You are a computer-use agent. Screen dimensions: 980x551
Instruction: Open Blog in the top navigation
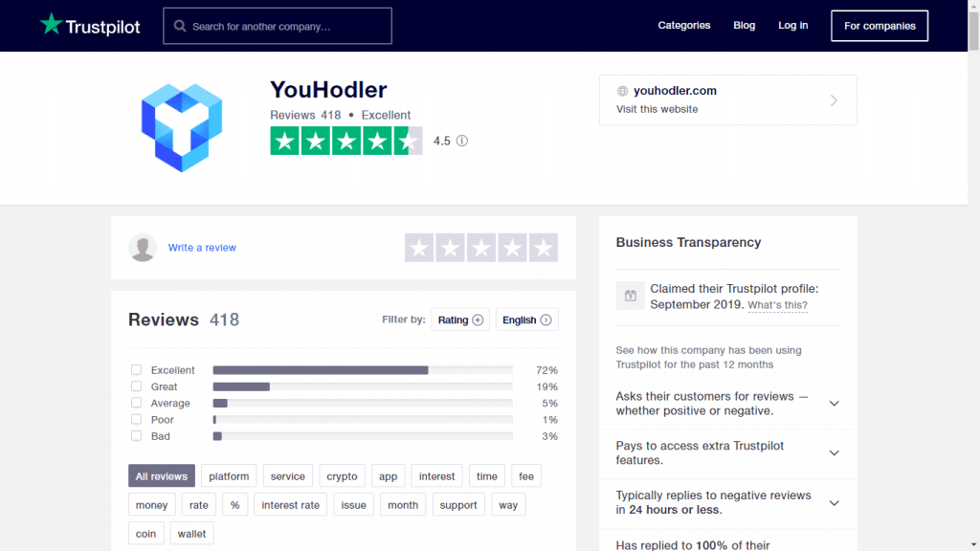[744, 26]
